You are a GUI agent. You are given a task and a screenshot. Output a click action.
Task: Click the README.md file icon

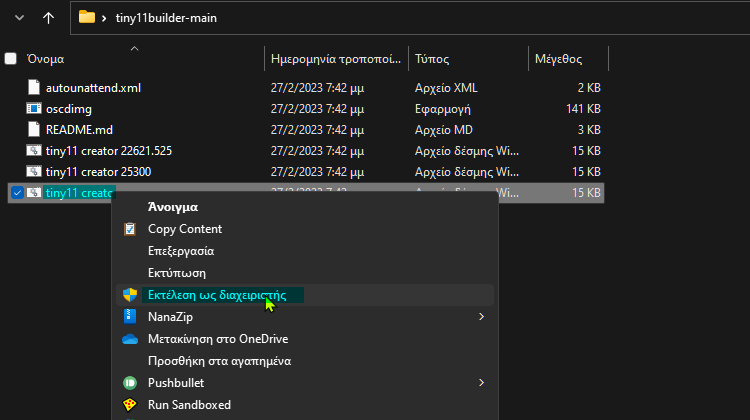(33, 130)
